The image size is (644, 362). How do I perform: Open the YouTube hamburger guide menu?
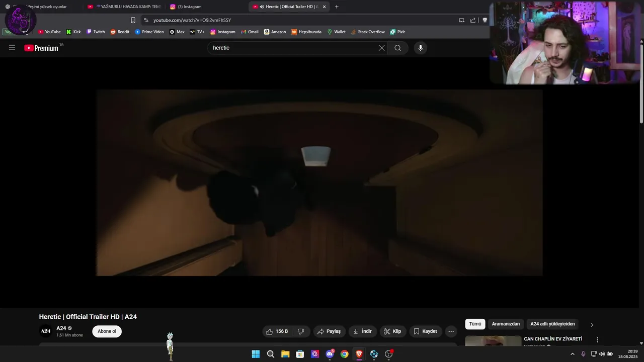pyautogui.click(x=12, y=48)
